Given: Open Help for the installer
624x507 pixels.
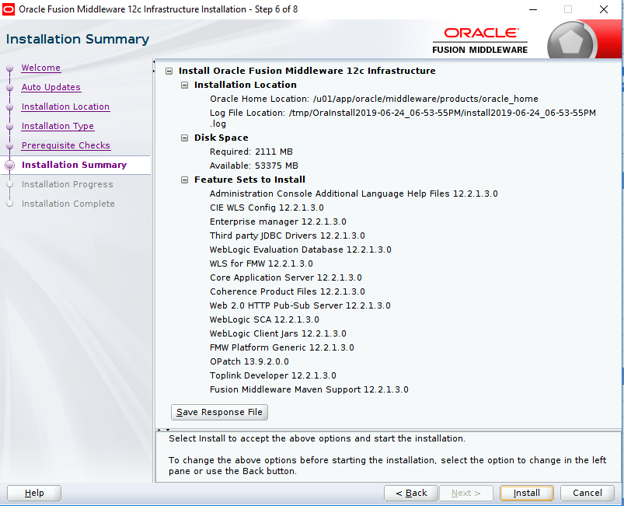Looking at the screenshot, I should tap(34, 493).
